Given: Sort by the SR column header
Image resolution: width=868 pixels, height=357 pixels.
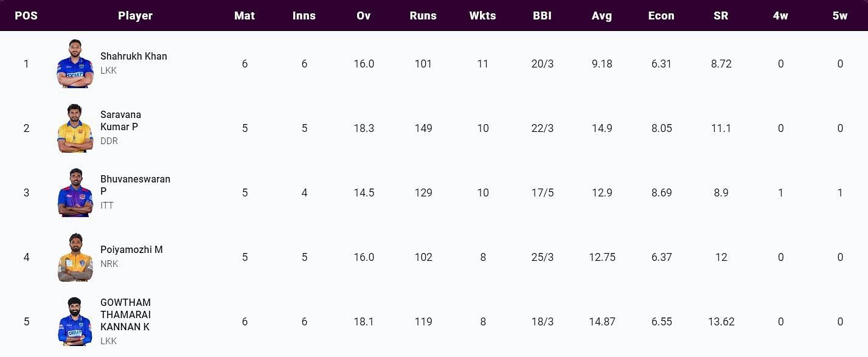Looking at the screenshot, I should click(721, 16).
